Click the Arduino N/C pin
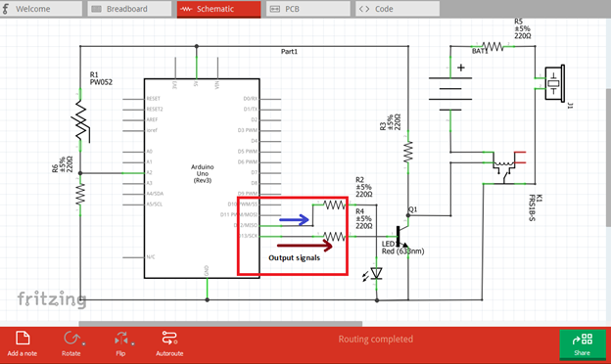The width and height of the screenshot is (611, 364). point(139,257)
